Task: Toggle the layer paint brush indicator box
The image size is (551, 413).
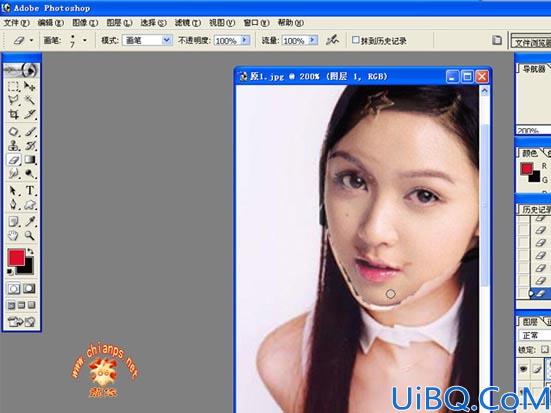Action: coord(537,369)
